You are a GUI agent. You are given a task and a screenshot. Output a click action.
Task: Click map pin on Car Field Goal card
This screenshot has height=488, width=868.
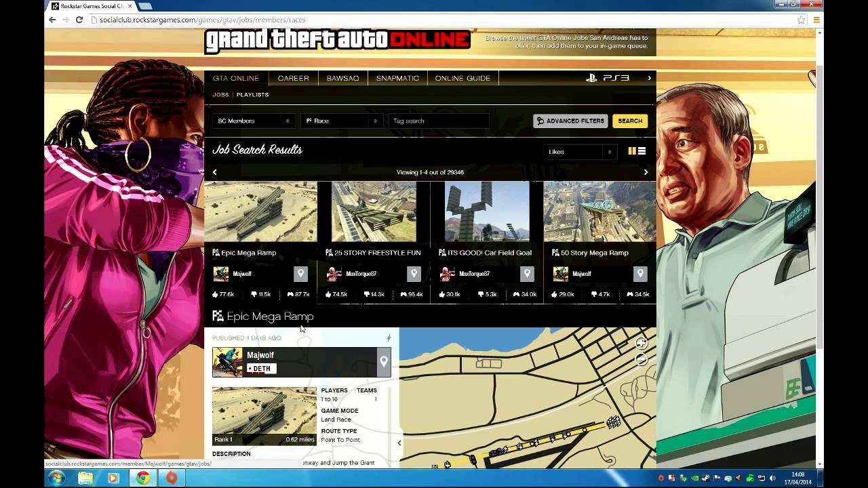click(527, 274)
